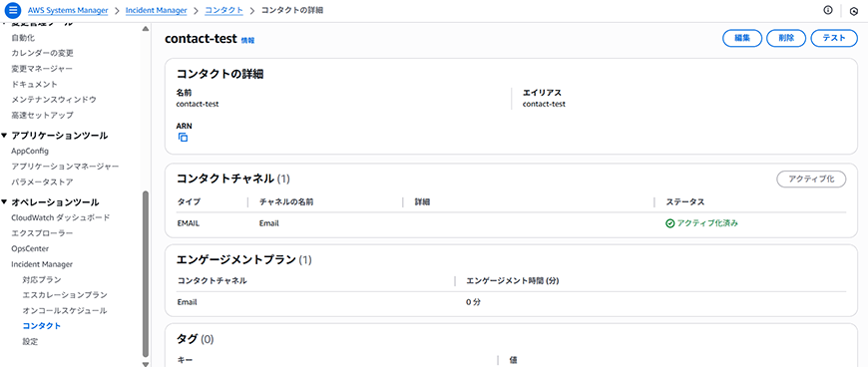The height and width of the screenshot is (367, 868).
Task: Select the contact-test alias value
Action: [544, 104]
